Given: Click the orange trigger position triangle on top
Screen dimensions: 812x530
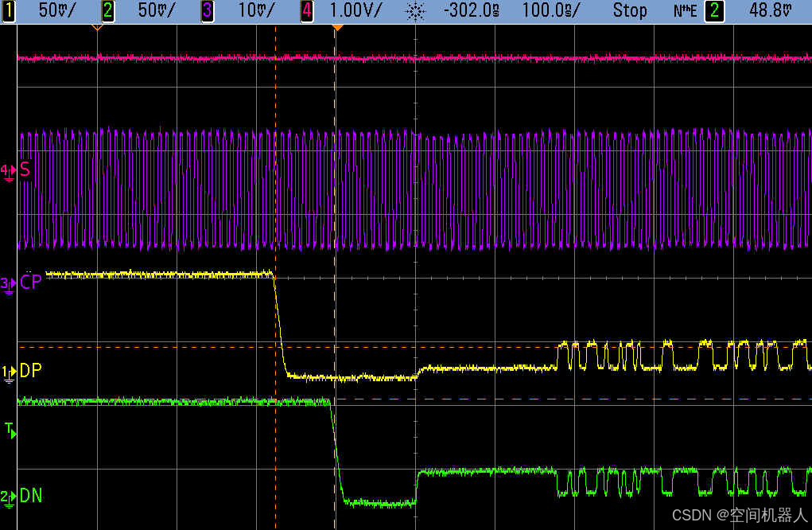Looking at the screenshot, I should (337, 26).
